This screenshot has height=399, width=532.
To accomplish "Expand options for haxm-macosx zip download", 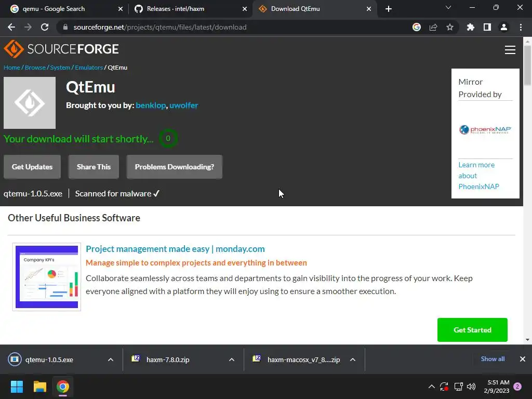I will [x=353, y=360].
